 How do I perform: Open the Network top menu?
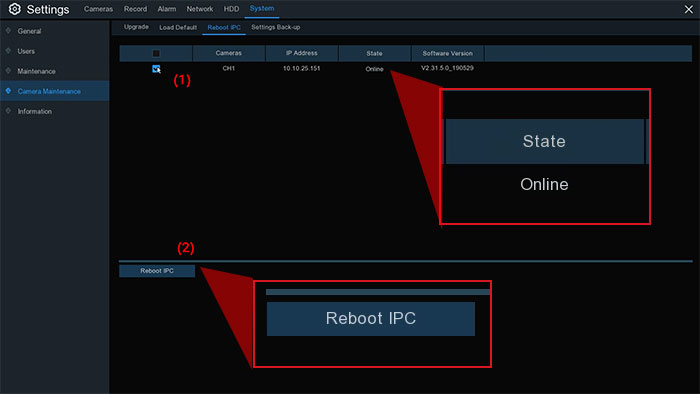point(200,9)
